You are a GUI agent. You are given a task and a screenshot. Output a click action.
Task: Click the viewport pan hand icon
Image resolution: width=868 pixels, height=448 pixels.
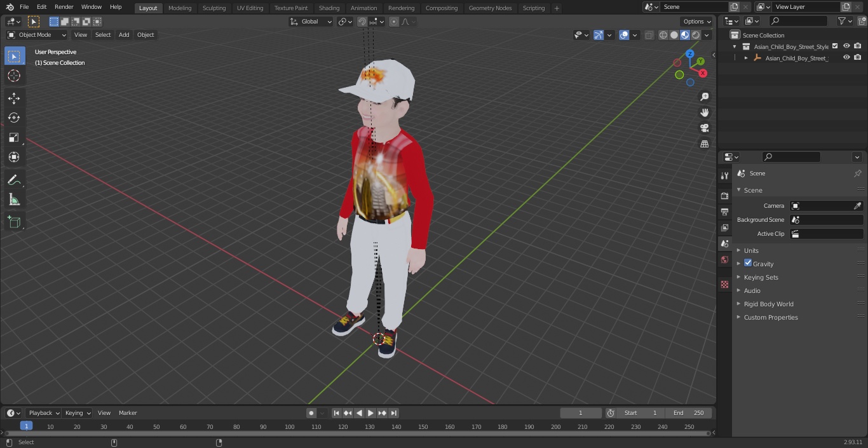coord(704,112)
